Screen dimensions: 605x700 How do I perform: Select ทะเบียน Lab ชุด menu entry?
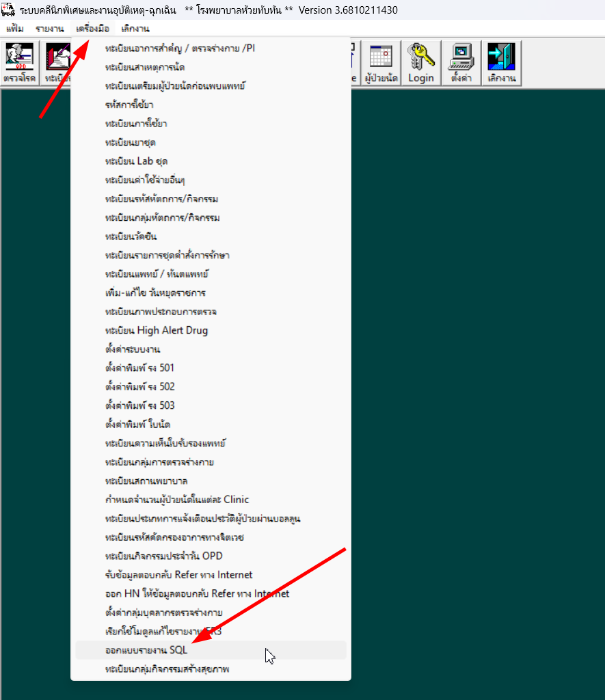pos(137,161)
